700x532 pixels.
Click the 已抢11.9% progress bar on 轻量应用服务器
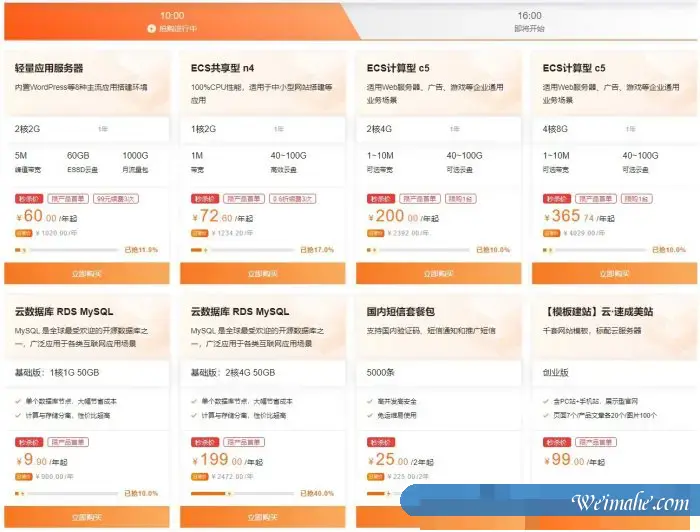[x=66, y=250]
